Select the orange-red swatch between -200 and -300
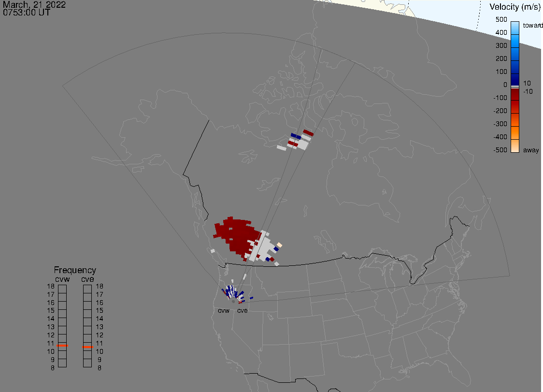 coord(515,119)
